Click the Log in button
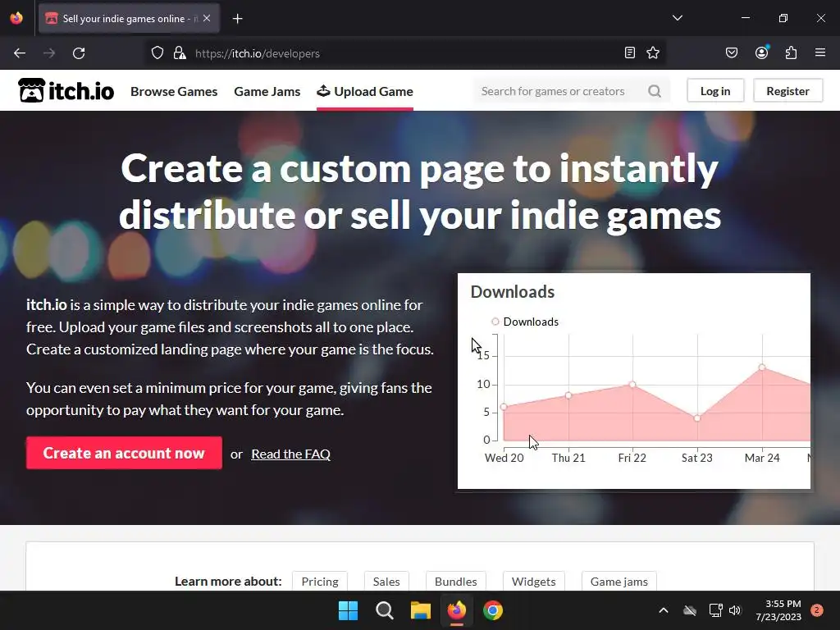 click(715, 91)
